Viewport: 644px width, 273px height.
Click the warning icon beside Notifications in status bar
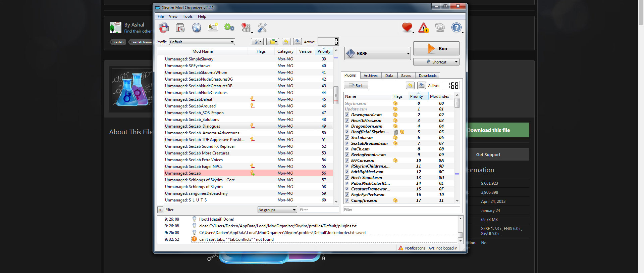coord(401,248)
